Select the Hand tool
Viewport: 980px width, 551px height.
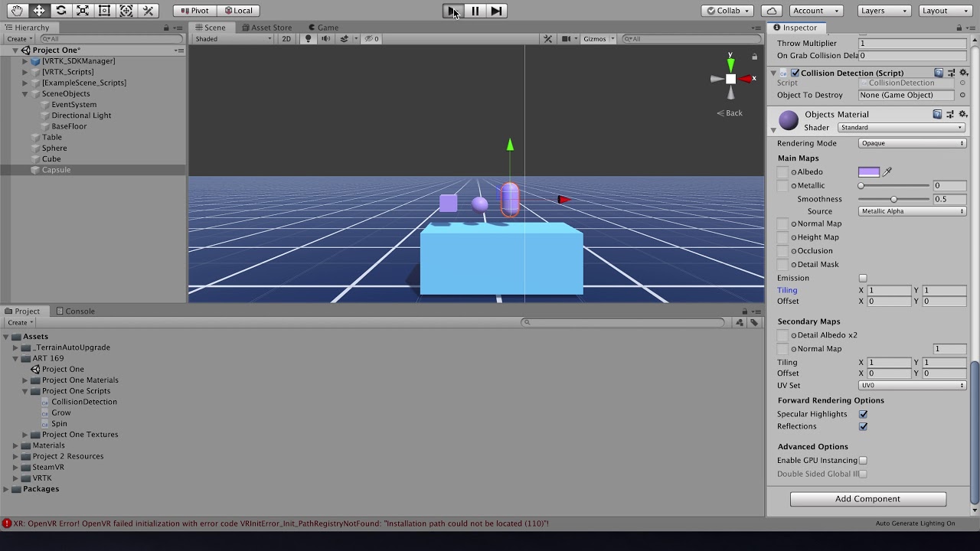[17, 11]
